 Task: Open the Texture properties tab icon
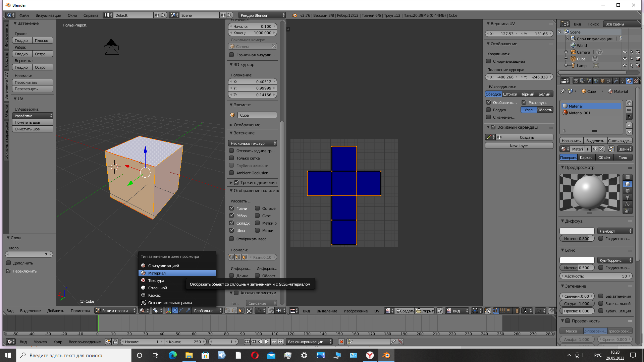point(636,81)
